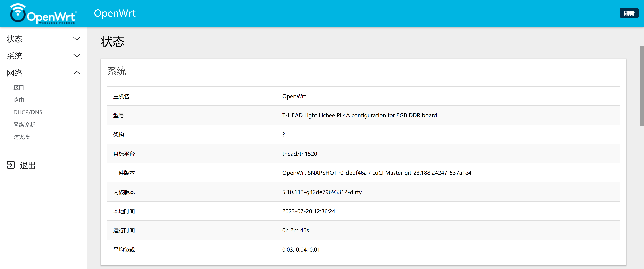Click the 架构 row label
This screenshot has height=269, width=644.
point(119,135)
